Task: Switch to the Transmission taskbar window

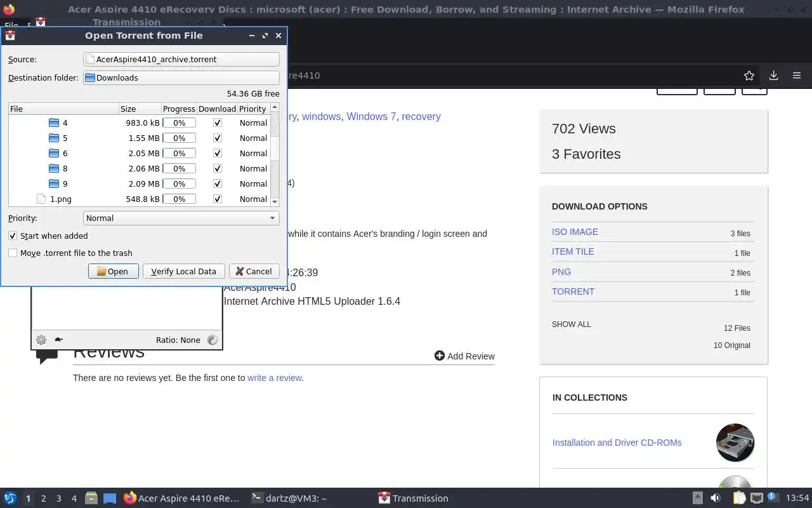Action: (x=413, y=498)
